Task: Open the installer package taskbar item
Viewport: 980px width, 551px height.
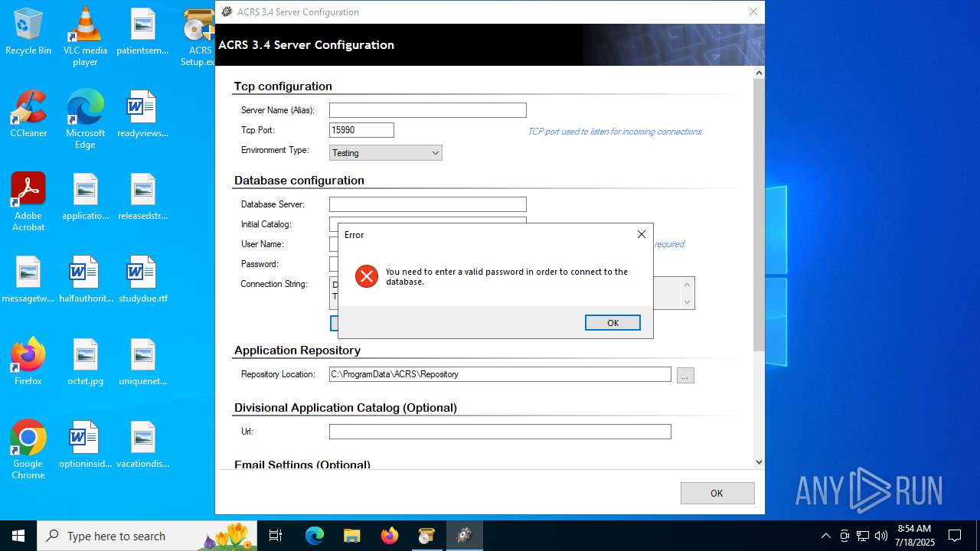Action: (x=426, y=536)
